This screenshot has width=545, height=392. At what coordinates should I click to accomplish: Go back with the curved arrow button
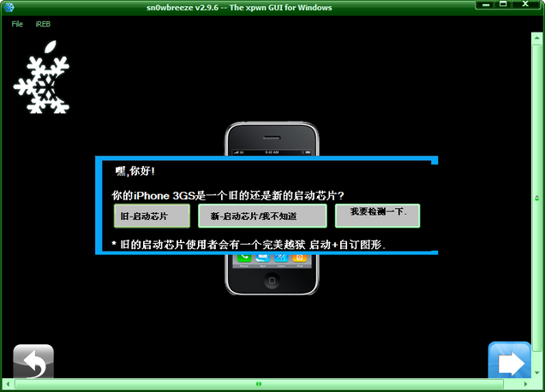33,361
